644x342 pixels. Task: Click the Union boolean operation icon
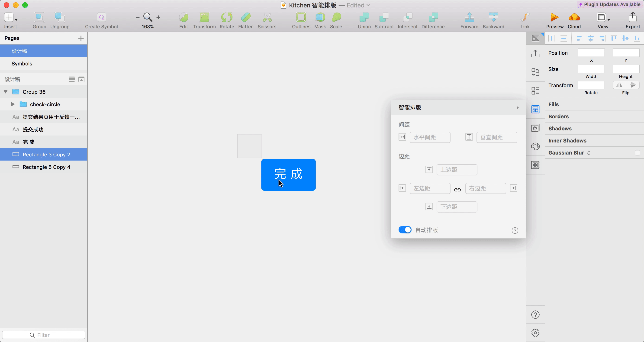364,17
